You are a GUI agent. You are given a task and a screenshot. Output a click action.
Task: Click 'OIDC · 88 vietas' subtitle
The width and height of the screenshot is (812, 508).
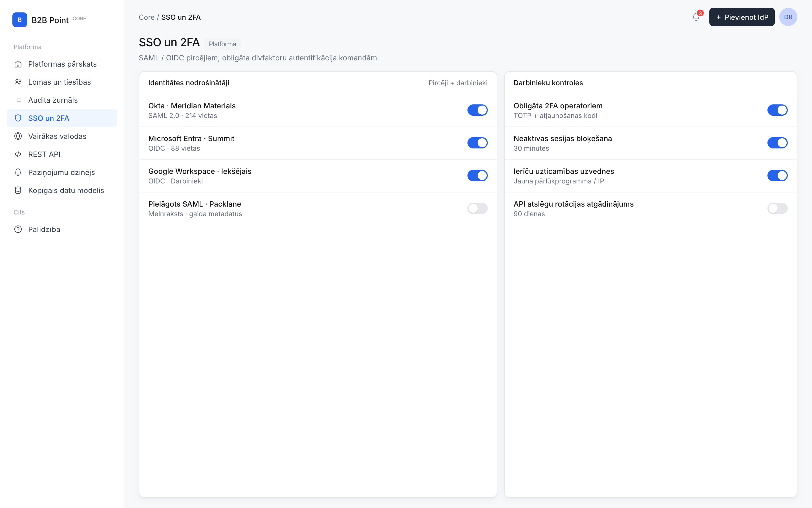pyautogui.click(x=174, y=148)
